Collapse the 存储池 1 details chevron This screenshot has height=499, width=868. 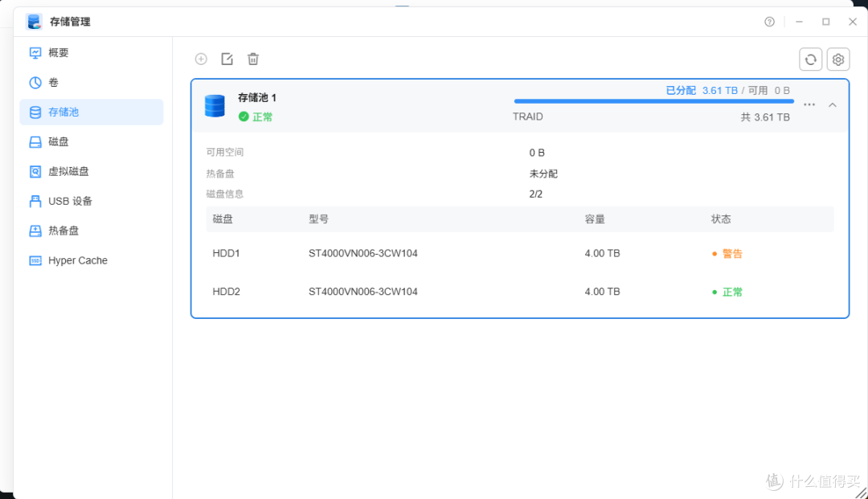(x=832, y=104)
